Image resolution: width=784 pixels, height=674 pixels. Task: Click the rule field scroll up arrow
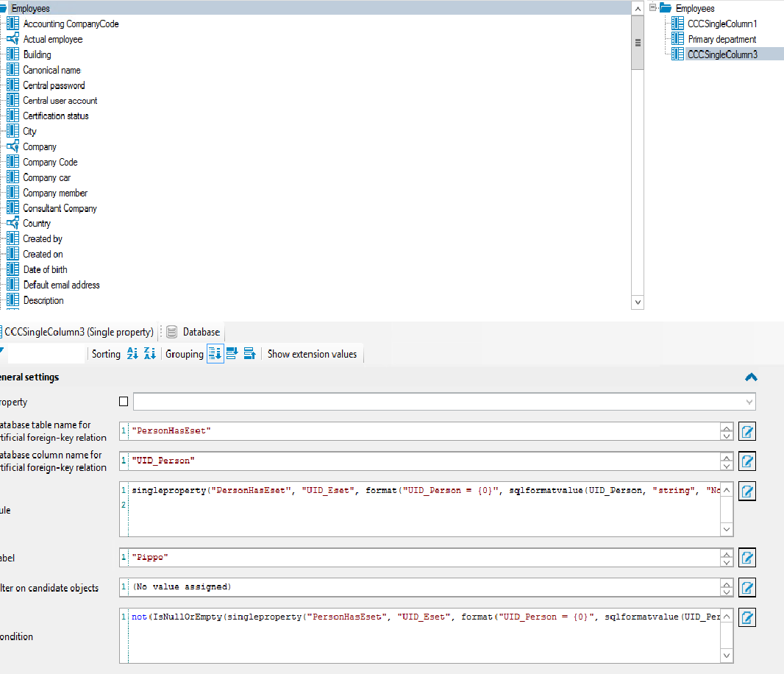tap(727, 490)
